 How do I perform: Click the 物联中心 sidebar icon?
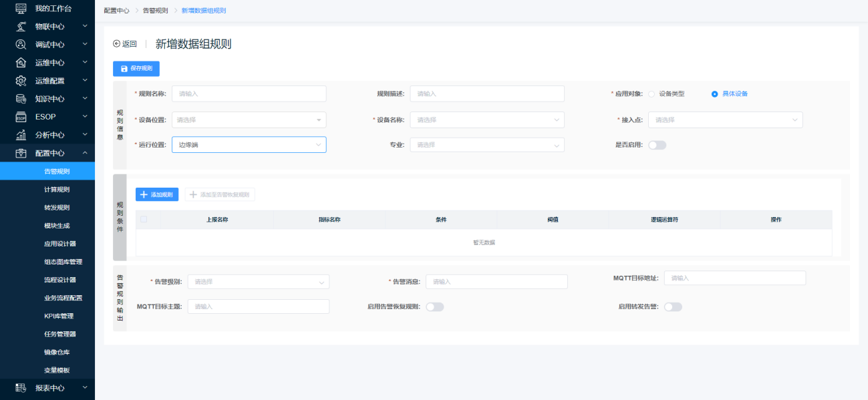click(21, 27)
